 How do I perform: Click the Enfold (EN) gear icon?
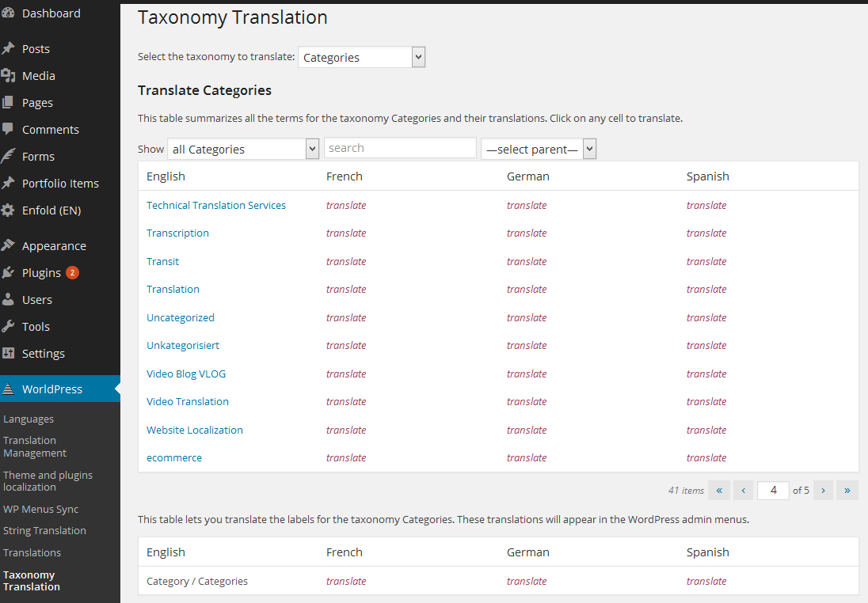click(x=8, y=210)
